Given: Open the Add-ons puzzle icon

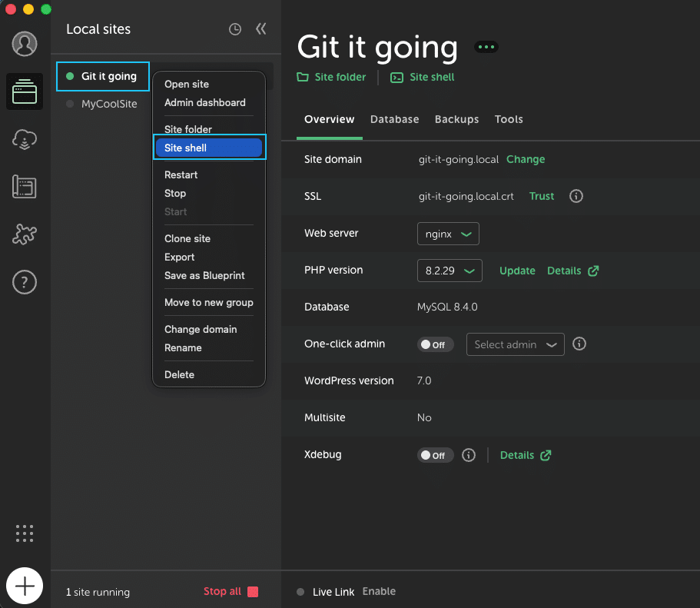Looking at the screenshot, I should (x=25, y=234).
